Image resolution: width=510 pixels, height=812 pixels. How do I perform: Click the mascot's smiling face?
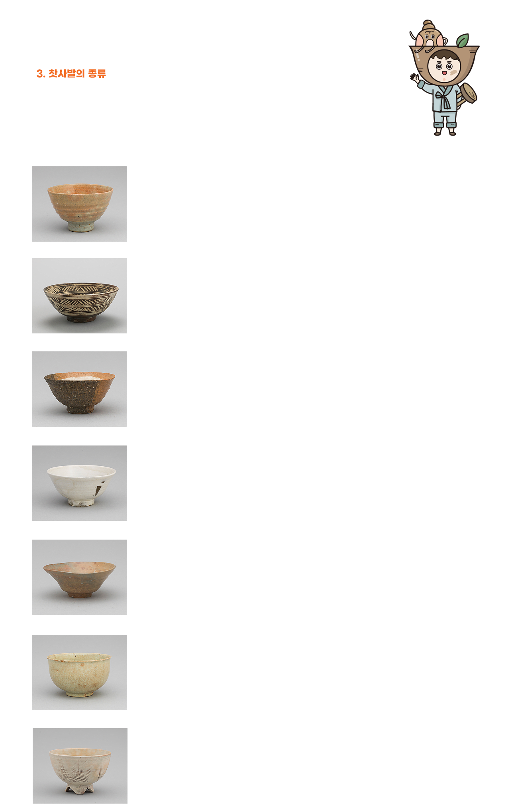[444, 66]
